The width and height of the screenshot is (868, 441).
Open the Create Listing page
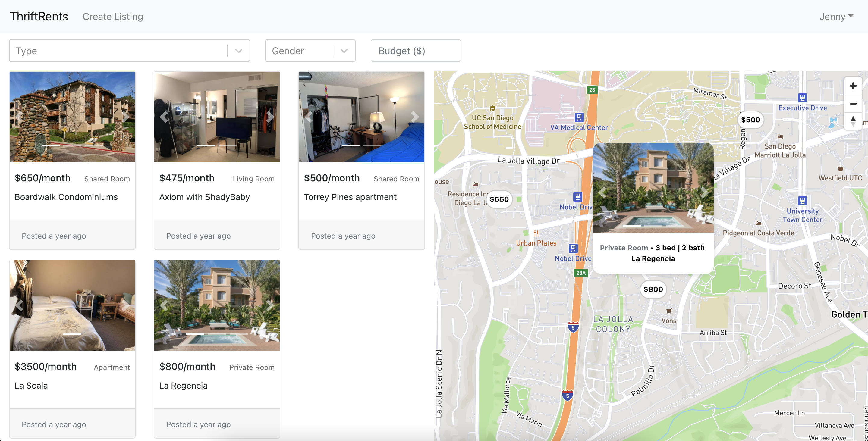pos(113,17)
